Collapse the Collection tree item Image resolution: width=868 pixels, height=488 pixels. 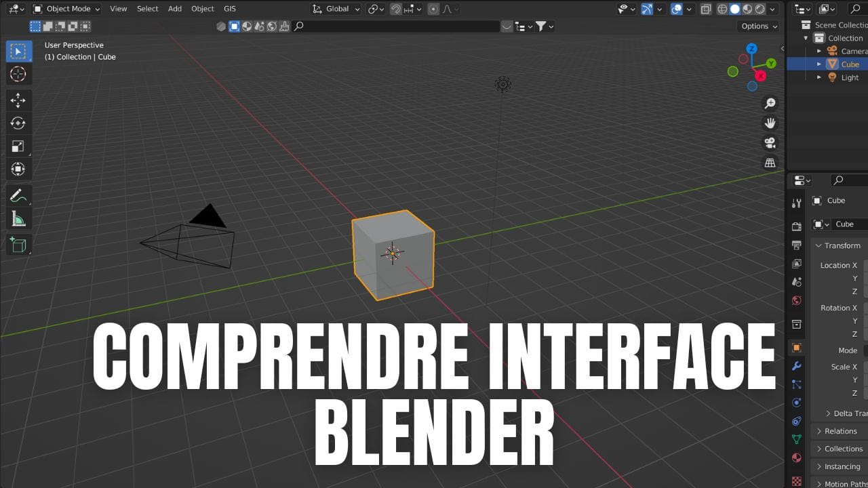(x=806, y=38)
